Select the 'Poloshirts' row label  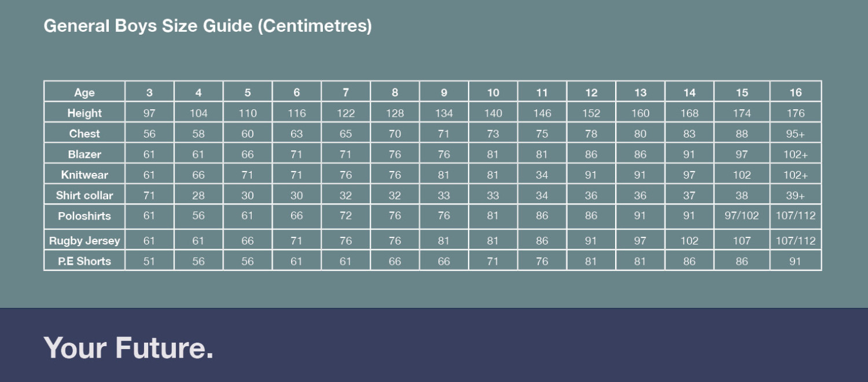(84, 216)
